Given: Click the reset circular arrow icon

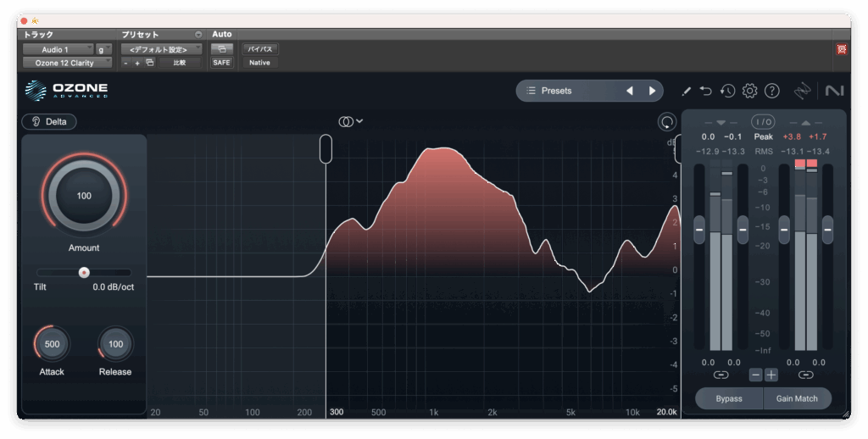Looking at the screenshot, I should pos(666,122).
